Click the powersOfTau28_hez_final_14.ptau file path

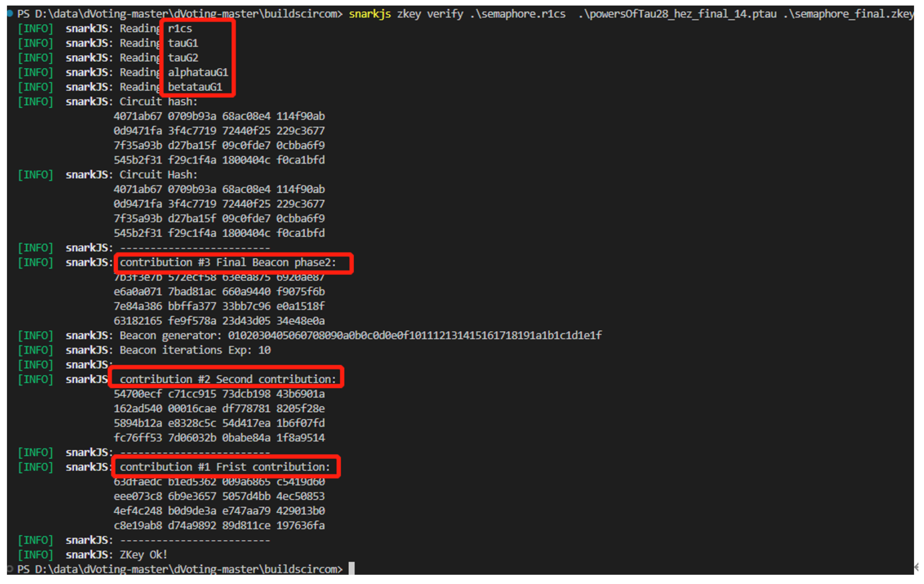677,14
